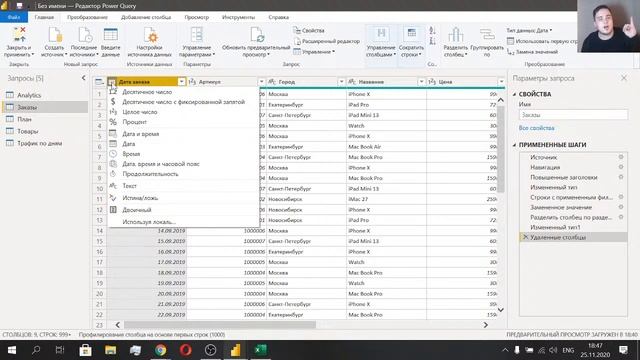Click the query name Имя field
The width and height of the screenshot is (640, 360).
click(573, 115)
